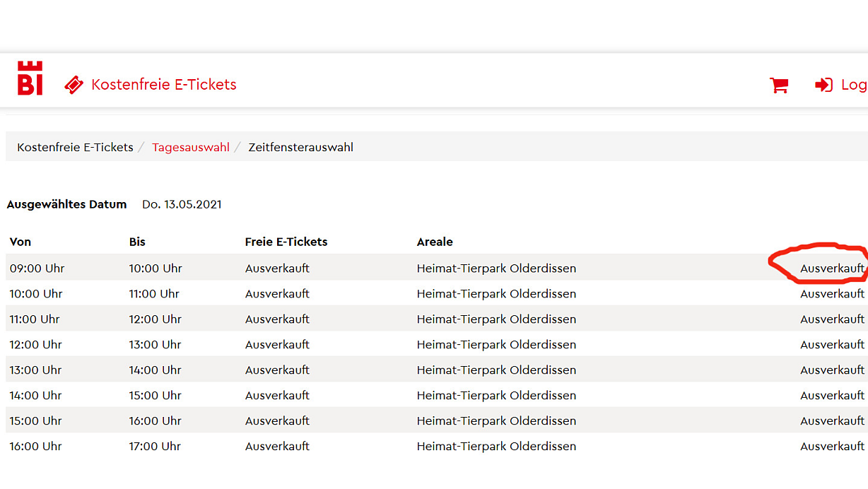The height and width of the screenshot is (489, 868).
Task: Click the selected date Do. 13.05.2021
Action: click(182, 205)
